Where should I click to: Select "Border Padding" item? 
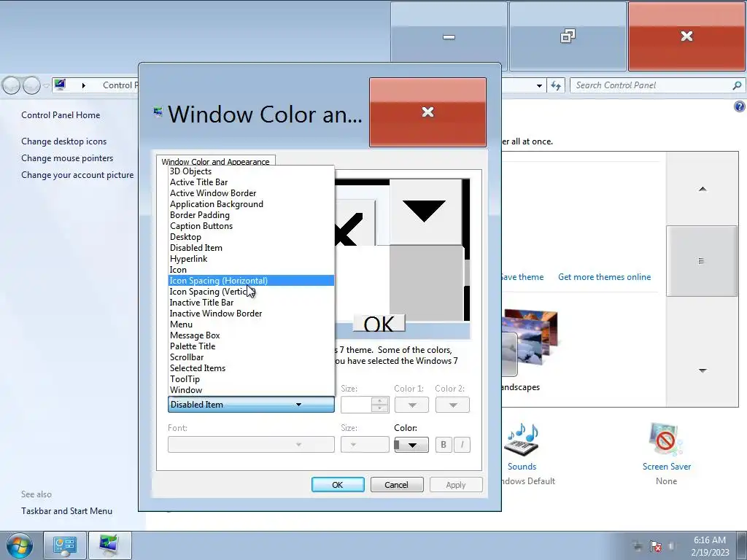pos(251,215)
